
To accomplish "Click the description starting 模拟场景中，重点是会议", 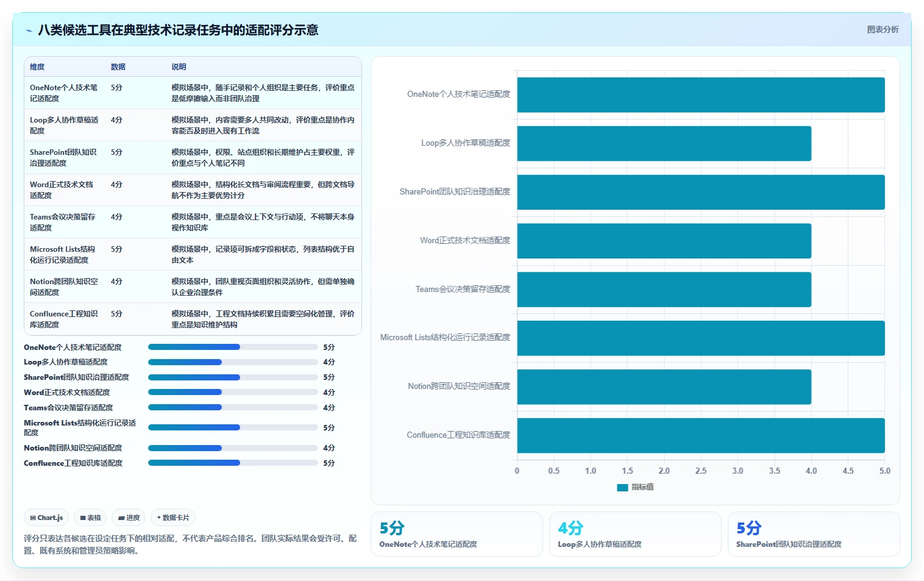I will coord(263,223).
